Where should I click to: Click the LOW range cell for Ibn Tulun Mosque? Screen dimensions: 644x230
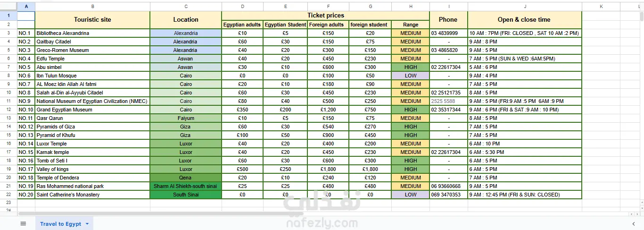pos(410,76)
